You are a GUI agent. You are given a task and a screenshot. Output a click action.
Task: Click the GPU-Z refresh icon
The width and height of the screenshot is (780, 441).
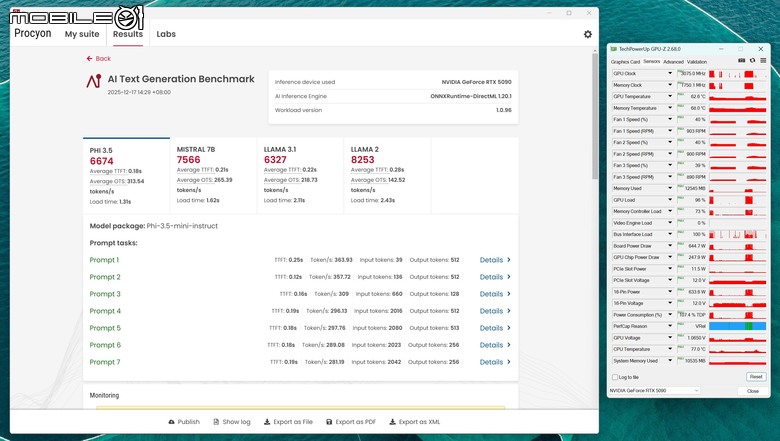click(x=752, y=61)
